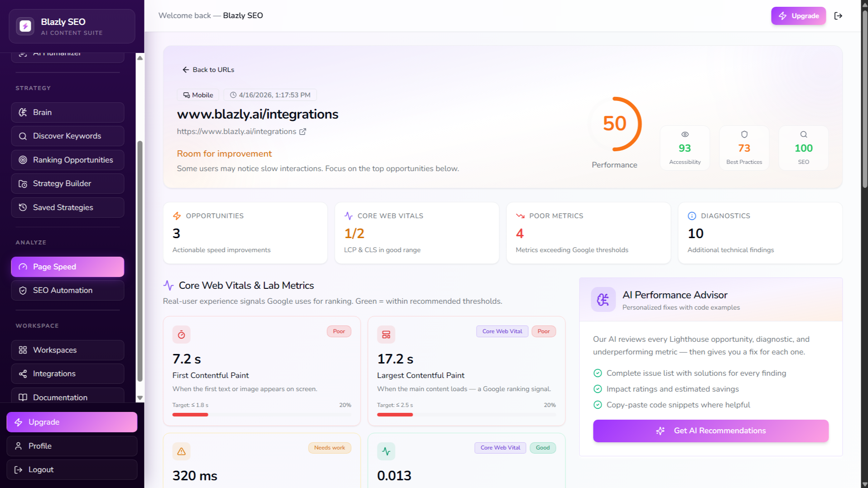Click Logout in sidebar footer
Image resolution: width=868 pixels, height=488 pixels.
(x=72, y=469)
